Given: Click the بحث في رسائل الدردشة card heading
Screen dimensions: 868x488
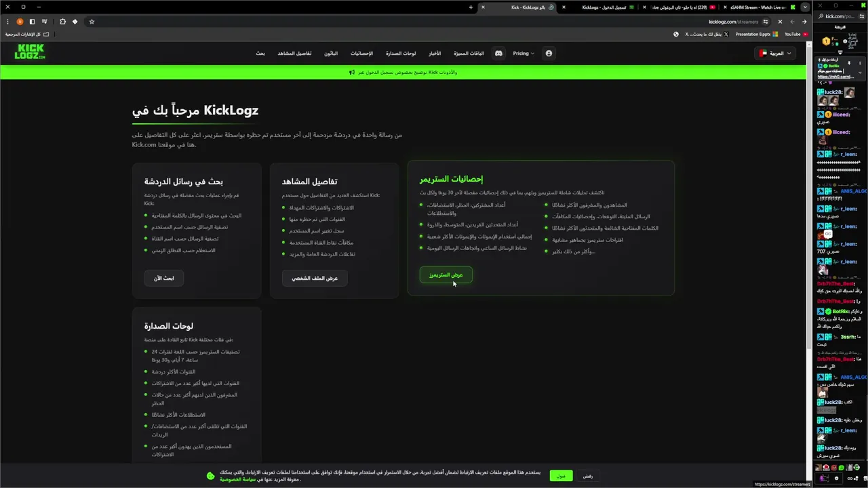Looking at the screenshot, I should pyautogui.click(x=183, y=182).
